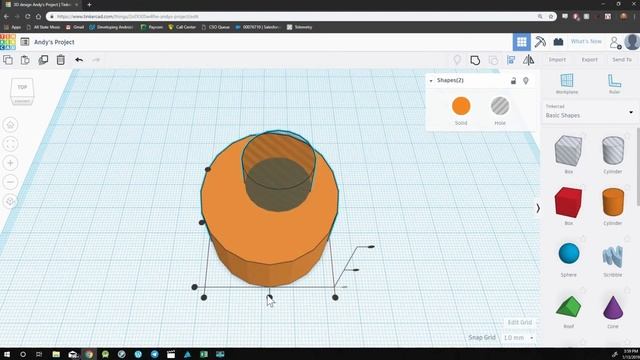
Task: Open the CSO Queue bookmark
Action: pyautogui.click(x=216, y=27)
